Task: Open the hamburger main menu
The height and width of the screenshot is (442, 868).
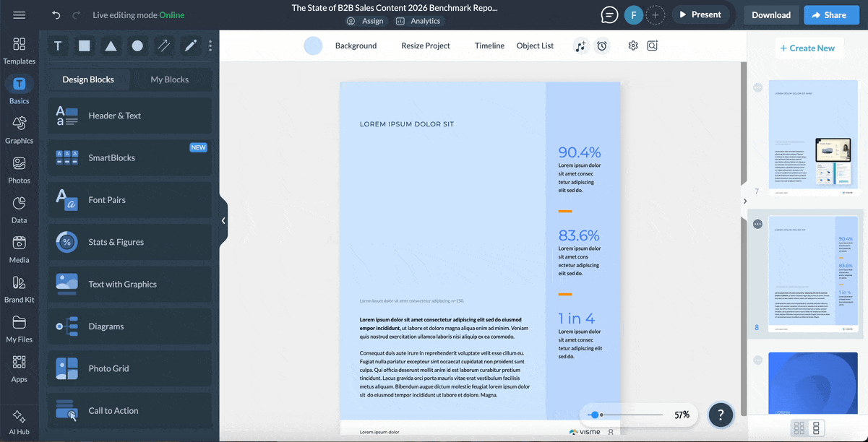Action: pos(20,14)
